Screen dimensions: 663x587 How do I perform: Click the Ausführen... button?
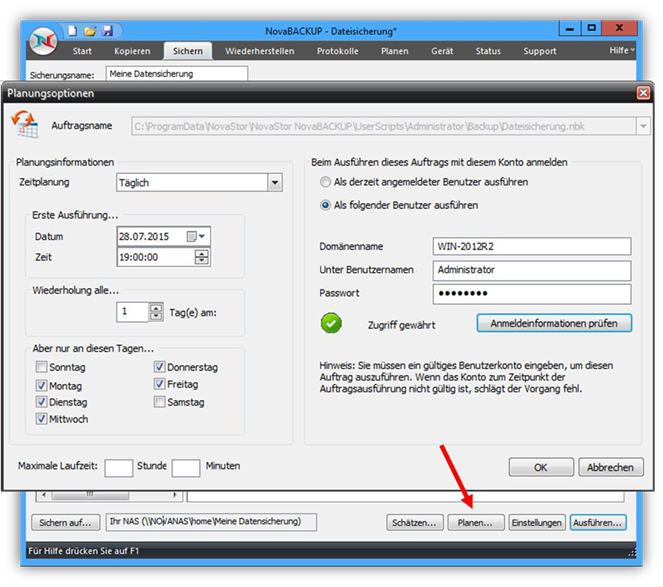click(598, 522)
